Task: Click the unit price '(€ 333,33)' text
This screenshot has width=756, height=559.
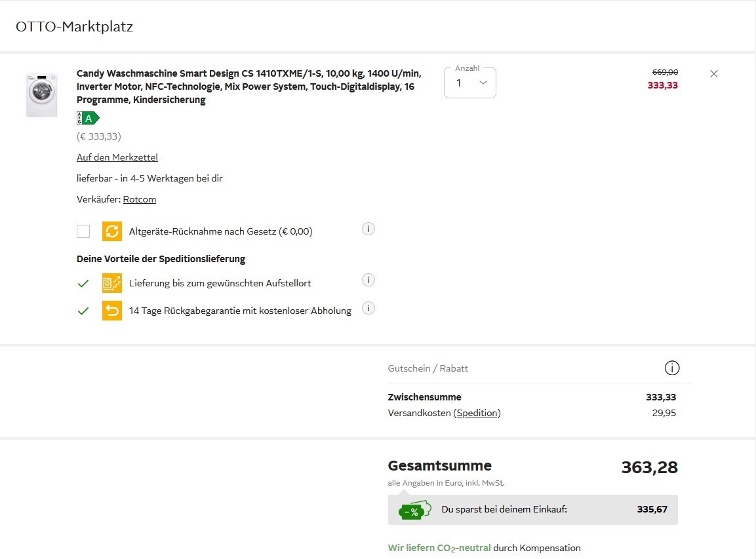Action: click(x=99, y=136)
